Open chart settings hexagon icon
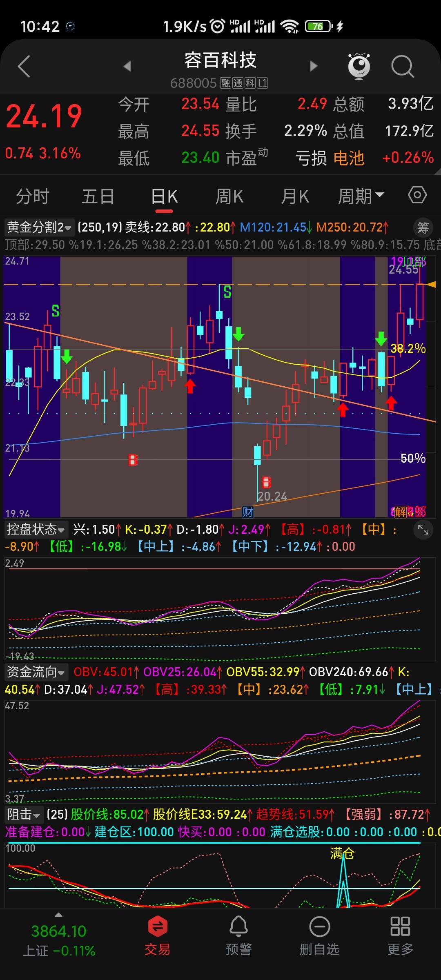The image size is (441, 980). (x=417, y=195)
